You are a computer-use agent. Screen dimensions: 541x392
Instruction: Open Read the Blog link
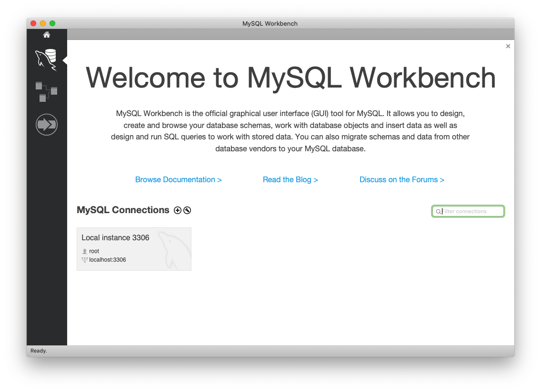[290, 180]
